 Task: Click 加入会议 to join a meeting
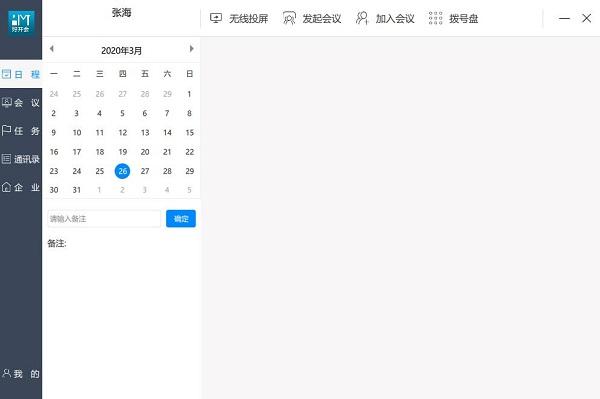(385, 18)
